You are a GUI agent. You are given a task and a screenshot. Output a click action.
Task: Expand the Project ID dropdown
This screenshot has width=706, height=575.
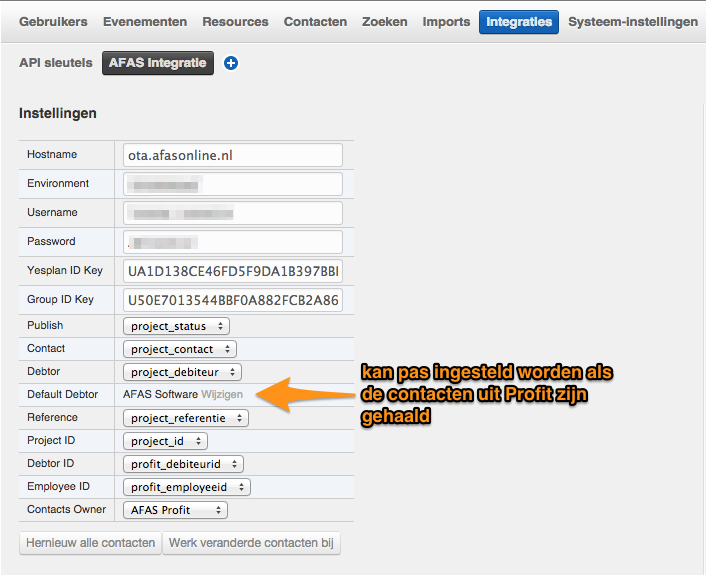click(x=166, y=441)
